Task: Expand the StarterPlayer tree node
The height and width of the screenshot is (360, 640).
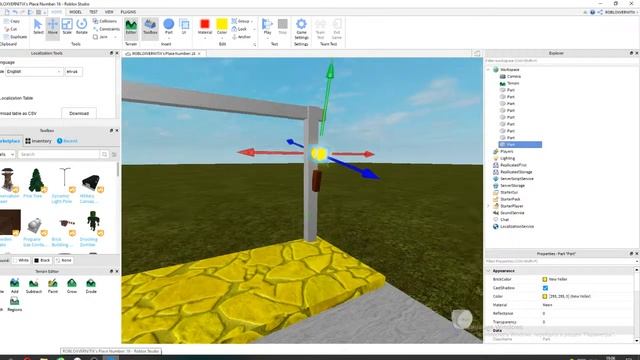Action: click(489, 206)
